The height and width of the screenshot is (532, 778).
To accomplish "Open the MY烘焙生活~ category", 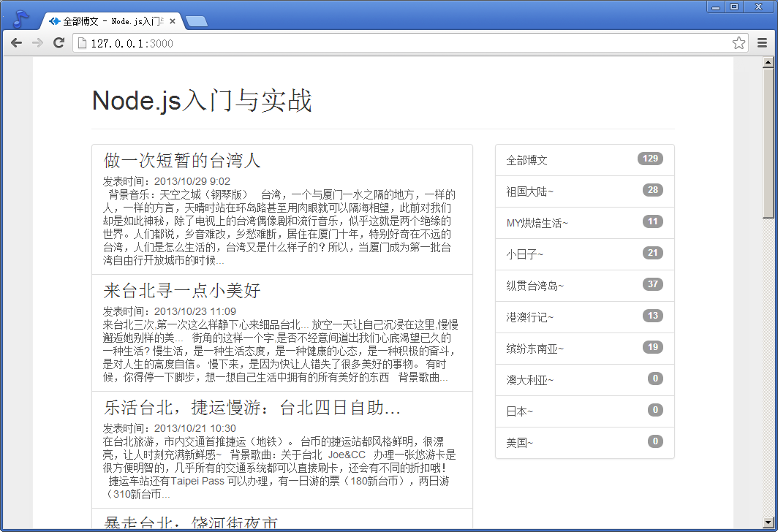I will coord(584,223).
